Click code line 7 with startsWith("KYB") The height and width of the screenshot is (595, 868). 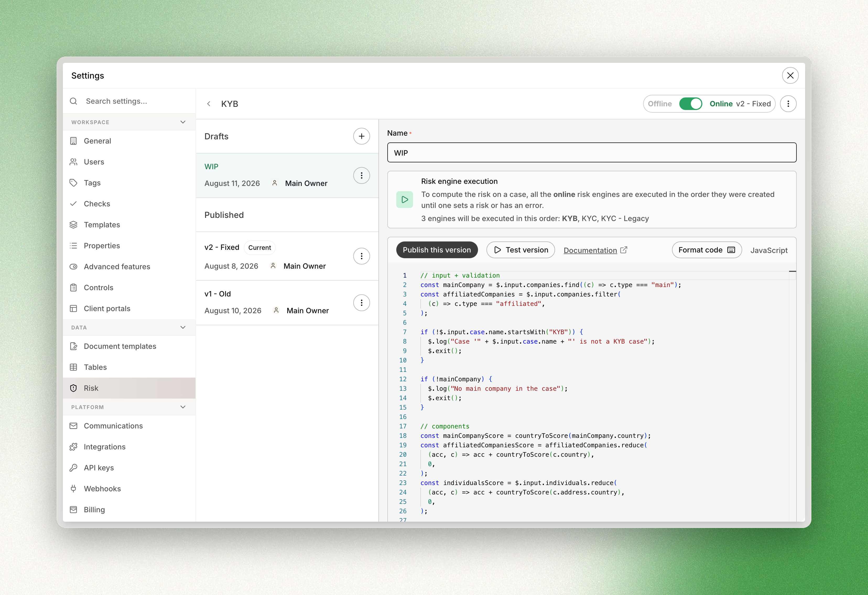coord(502,332)
